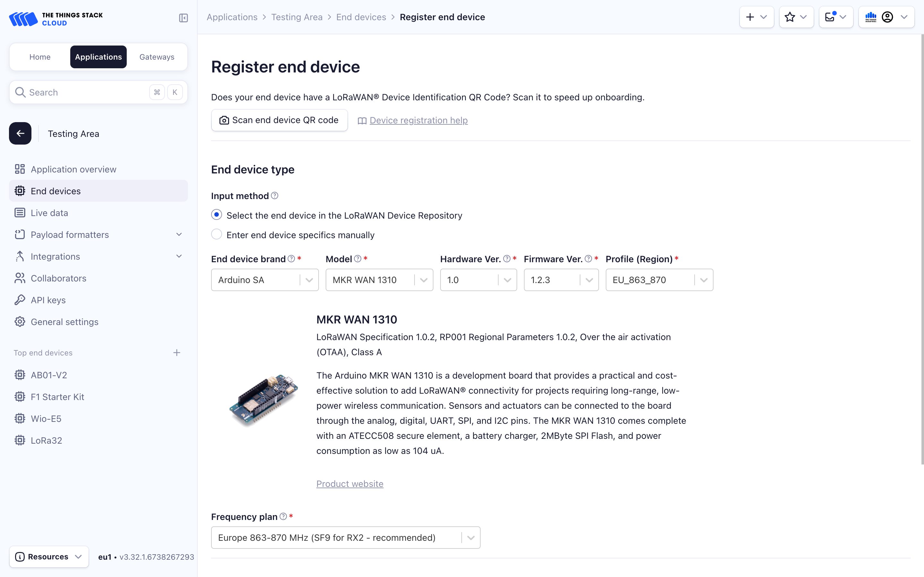Expand the Integrations submenu

point(179,256)
